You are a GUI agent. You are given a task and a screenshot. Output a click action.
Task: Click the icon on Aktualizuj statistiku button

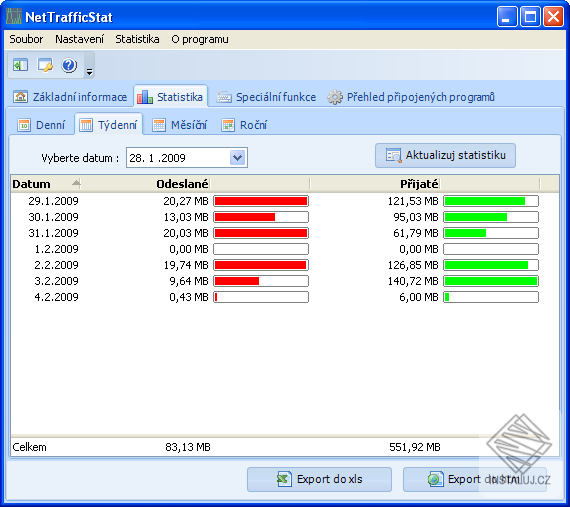tap(393, 156)
